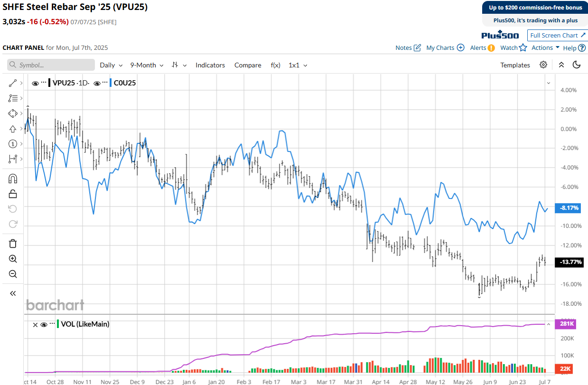Click the magnet snap tool icon
588x385 pixels.
coord(13,178)
